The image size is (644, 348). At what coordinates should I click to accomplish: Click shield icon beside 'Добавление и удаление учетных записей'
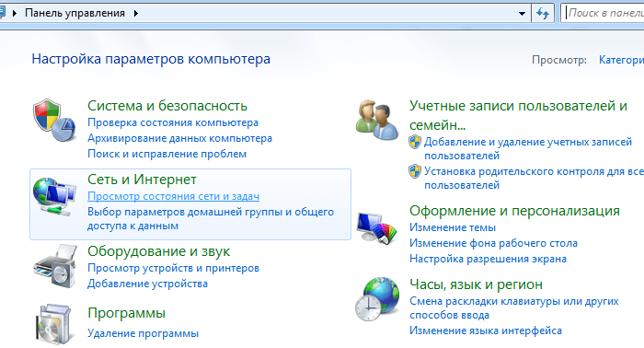pyautogui.click(x=415, y=142)
